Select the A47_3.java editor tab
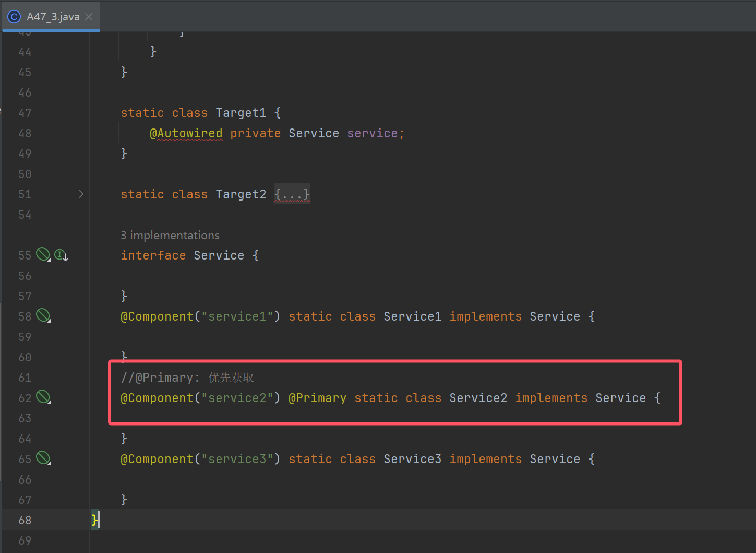Image resolution: width=756 pixels, height=553 pixels. [x=51, y=17]
